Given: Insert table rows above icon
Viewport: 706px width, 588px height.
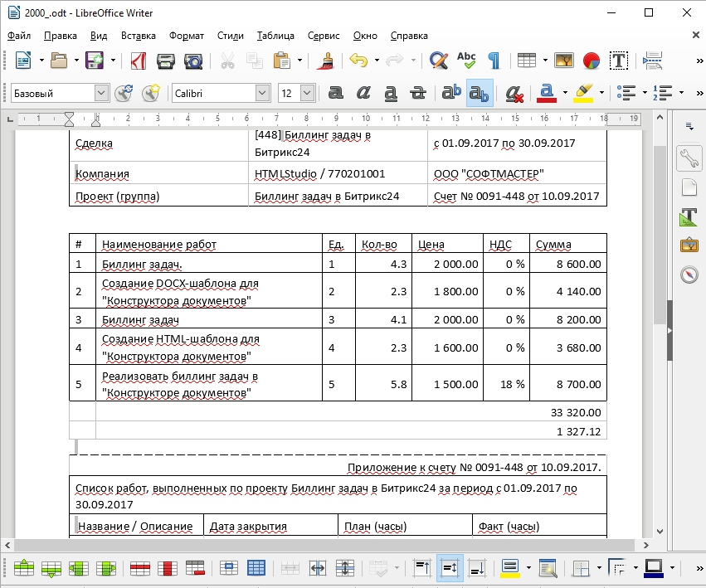Looking at the screenshot, I should coord(24,568).
